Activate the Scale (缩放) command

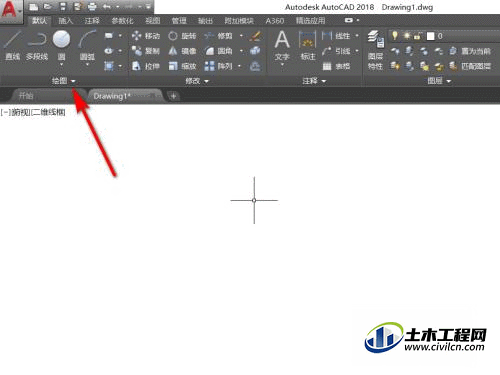[182, 66]
